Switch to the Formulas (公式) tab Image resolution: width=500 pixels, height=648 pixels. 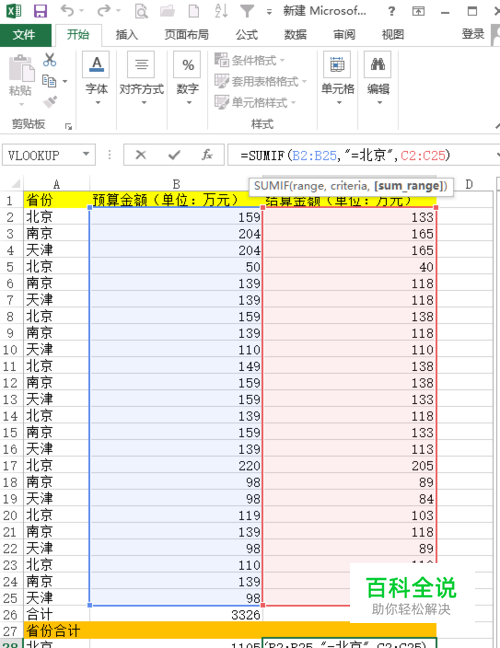click(x=247, y=35)
